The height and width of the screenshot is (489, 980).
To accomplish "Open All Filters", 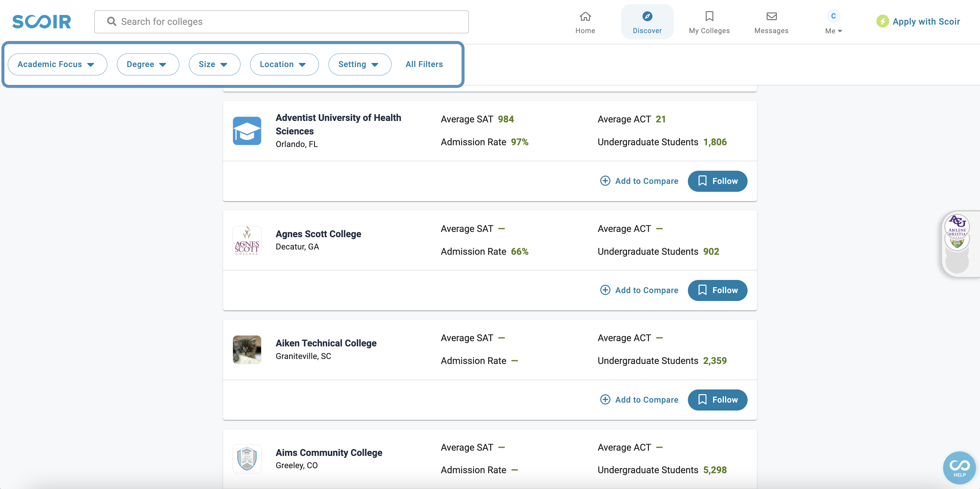I will (424, 64).
